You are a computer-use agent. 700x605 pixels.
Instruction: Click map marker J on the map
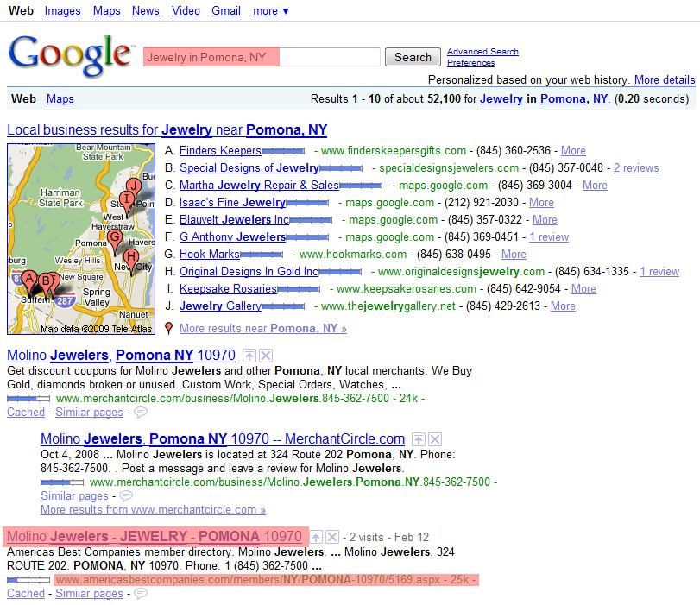(133, 186)
